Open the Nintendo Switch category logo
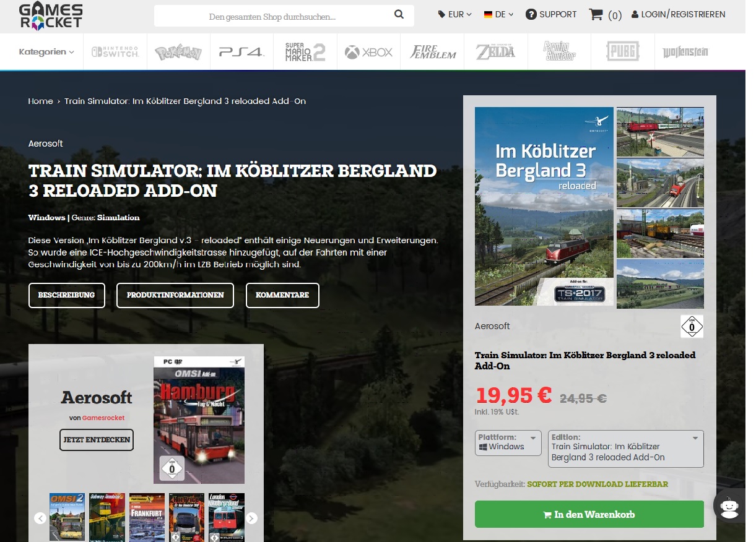This screenshot has width=756, height=542. [115, 52]
